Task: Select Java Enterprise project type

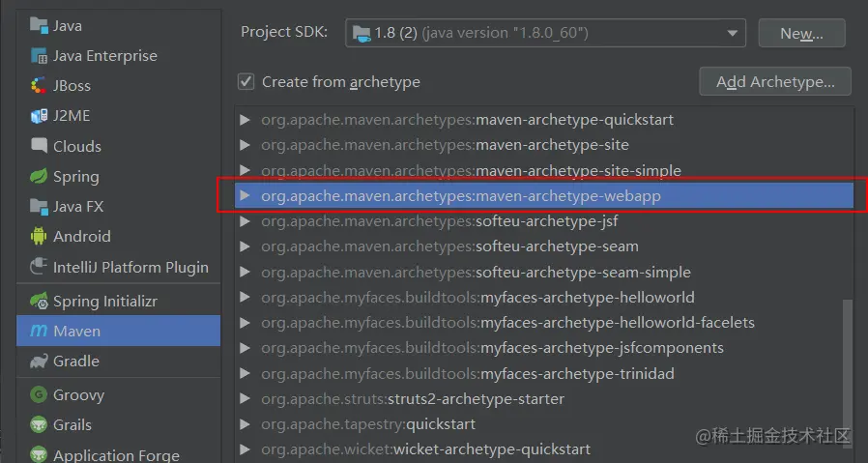Action: (x=119, y=55)
